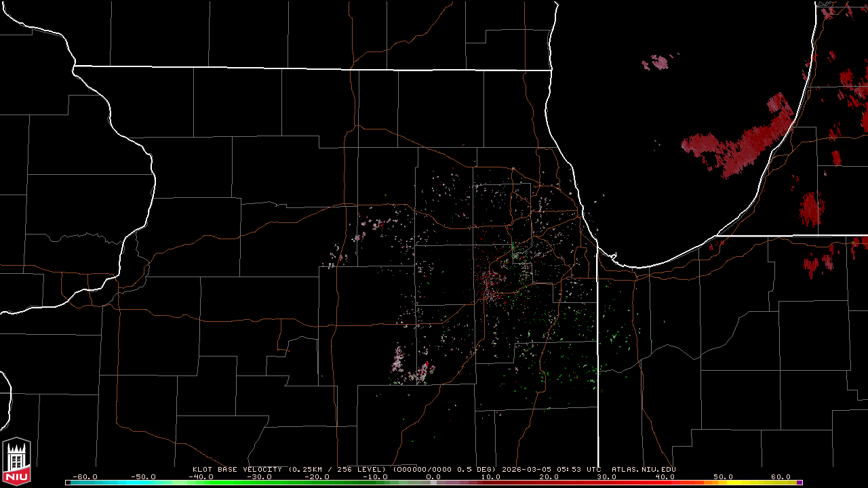
Task: Select the 60.0 label on the velocity scale
Action: [x=781, y=476]
